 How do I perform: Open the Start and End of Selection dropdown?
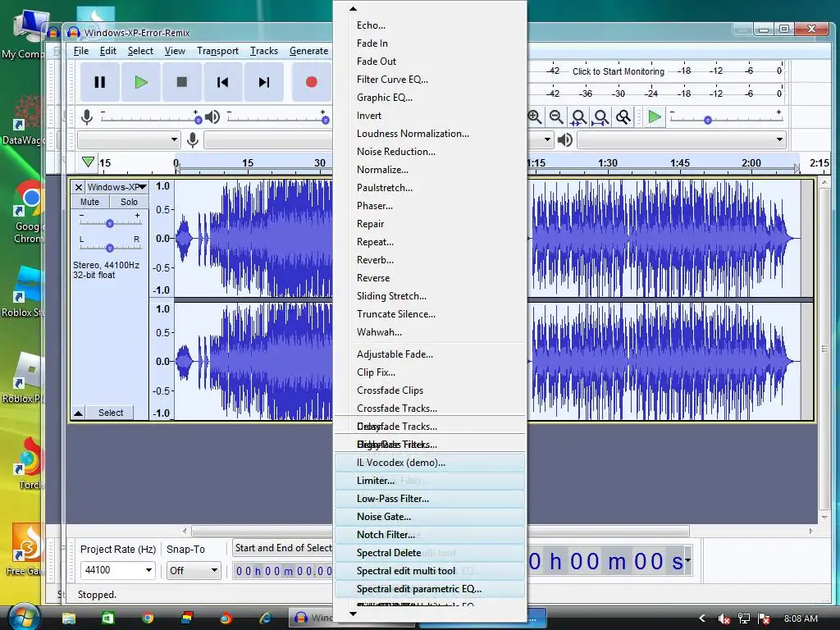283,548
